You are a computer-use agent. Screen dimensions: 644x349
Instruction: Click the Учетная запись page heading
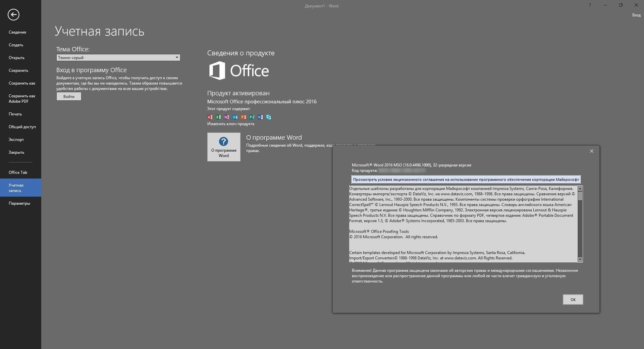click(x=99, y=31)
